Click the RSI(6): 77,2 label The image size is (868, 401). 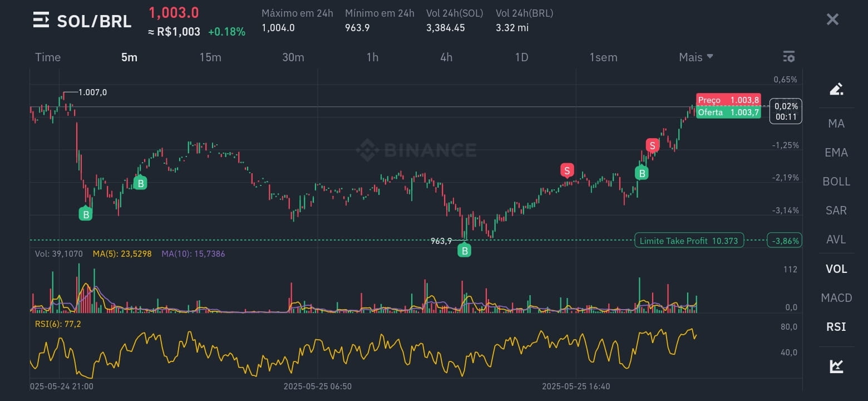click(58, 324)
